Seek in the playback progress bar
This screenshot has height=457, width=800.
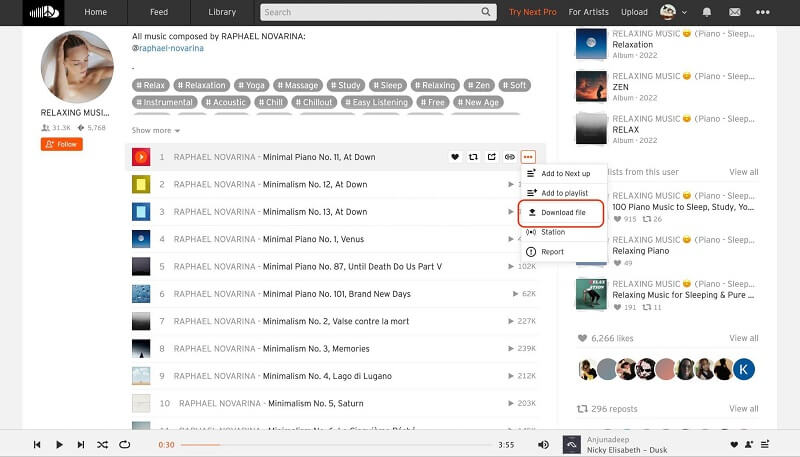(337, 445)
